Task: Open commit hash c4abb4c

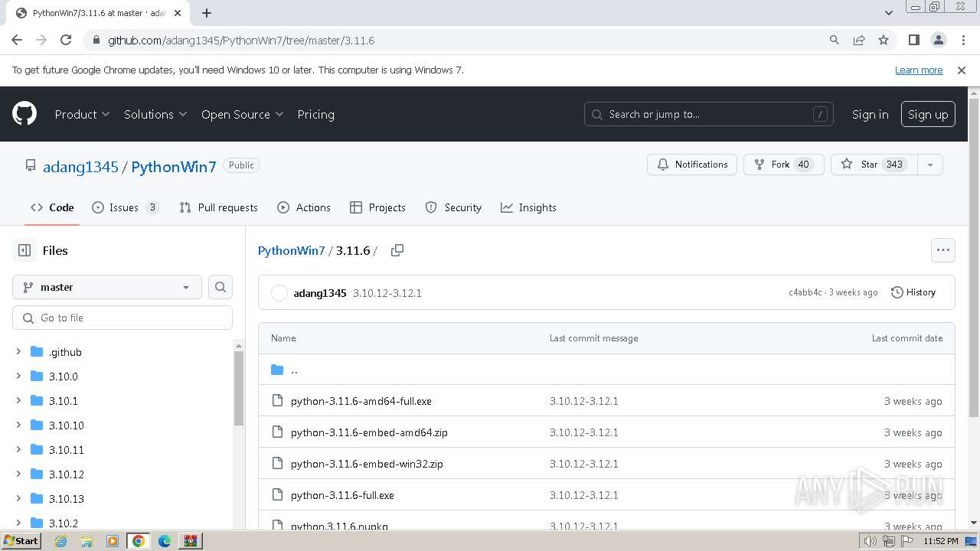Action: click(805, 292)
